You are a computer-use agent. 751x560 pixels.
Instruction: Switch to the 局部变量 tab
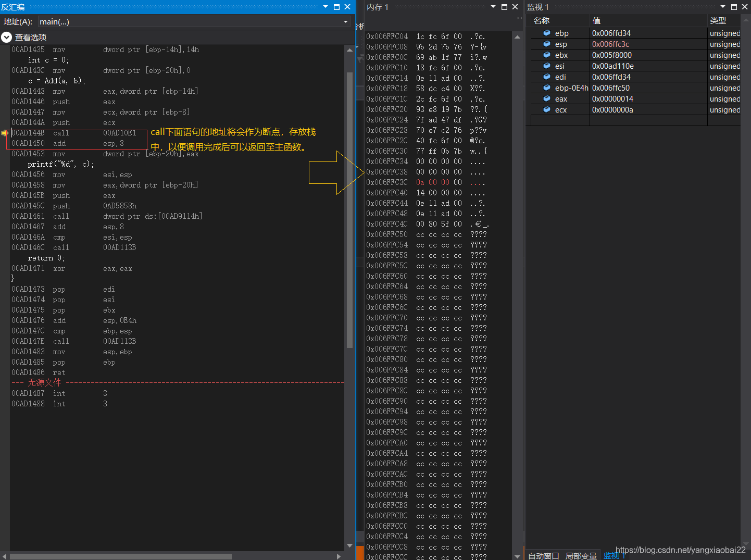coord(581,556)
